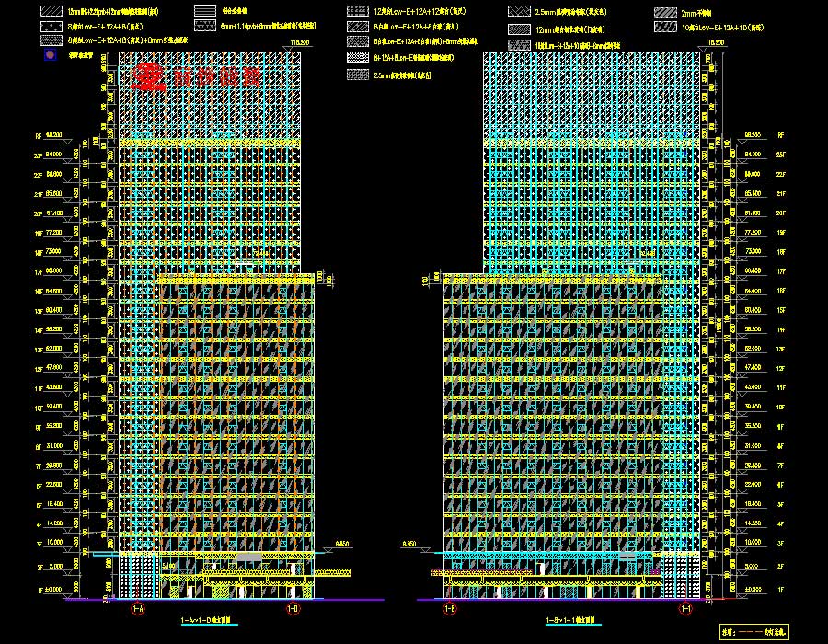Viewport: 828px width, 644px height.
Task: Select the 23F label beside the 1-A~1-D elevation
Action: (39, 156)
